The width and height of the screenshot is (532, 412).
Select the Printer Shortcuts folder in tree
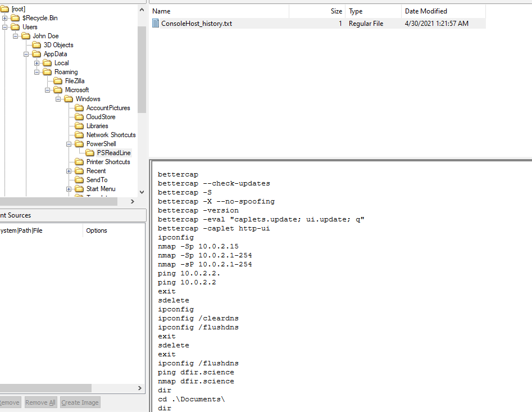coord(108,162)
